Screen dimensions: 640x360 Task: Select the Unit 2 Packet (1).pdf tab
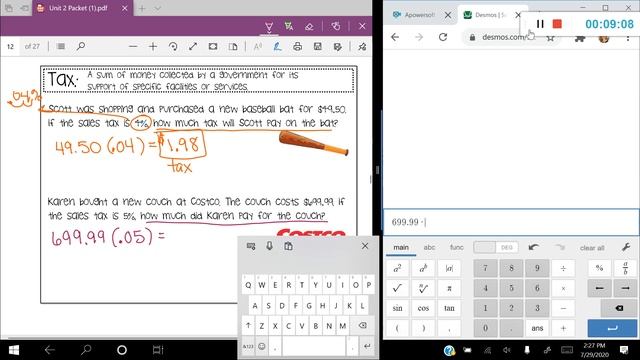coord(78,8)
